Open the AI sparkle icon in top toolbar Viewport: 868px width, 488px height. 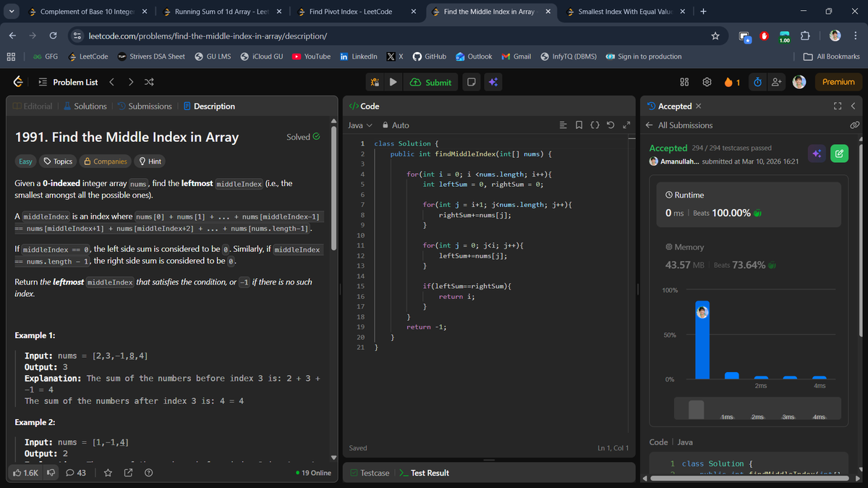point(493,82)
